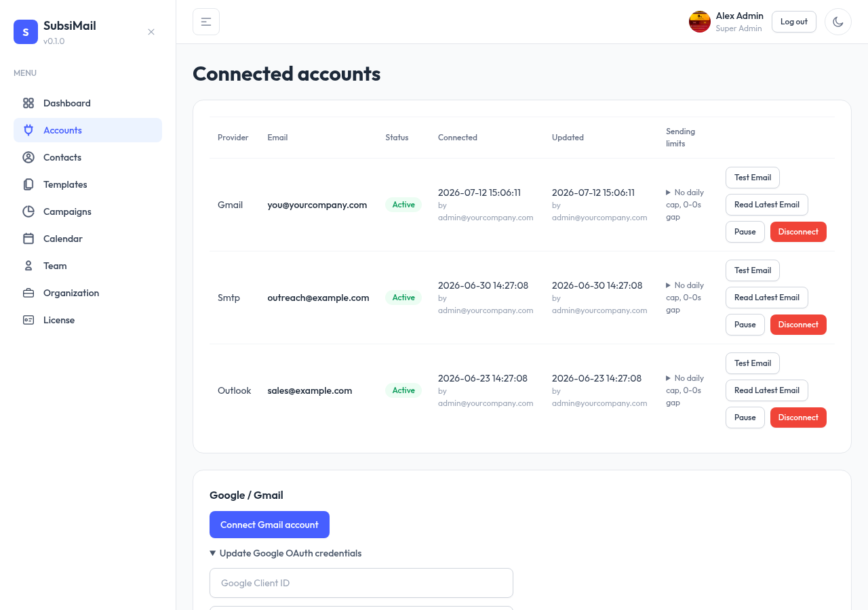Disconnect the Smtp account
The image size is (868, 610).
tap(798, 325)
